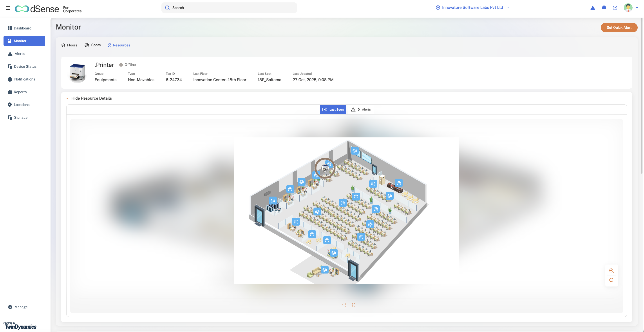Switch to the Spots tab
The image size is (644, 332).
92,45
